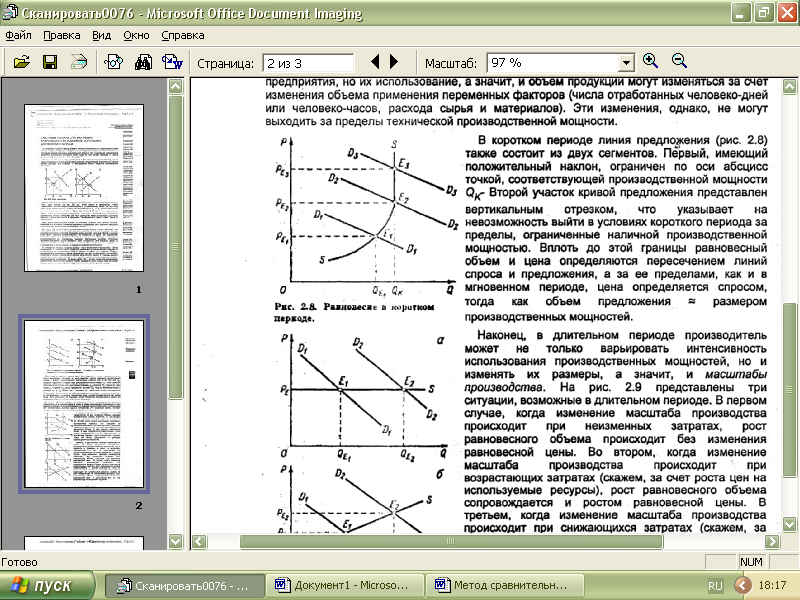Click the Print toolbar icon

coord(79,62)
